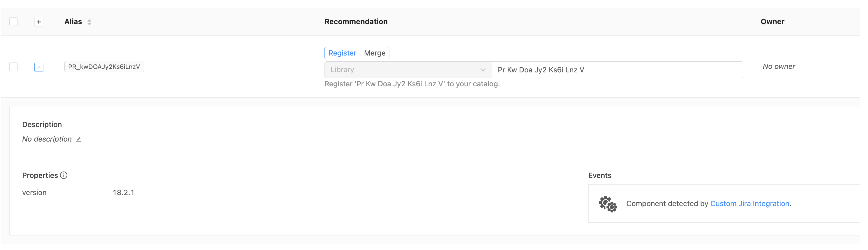This screenshot has height=250, width=868.
Task: Switch to the Merge tab
Action: pos(374,53)
